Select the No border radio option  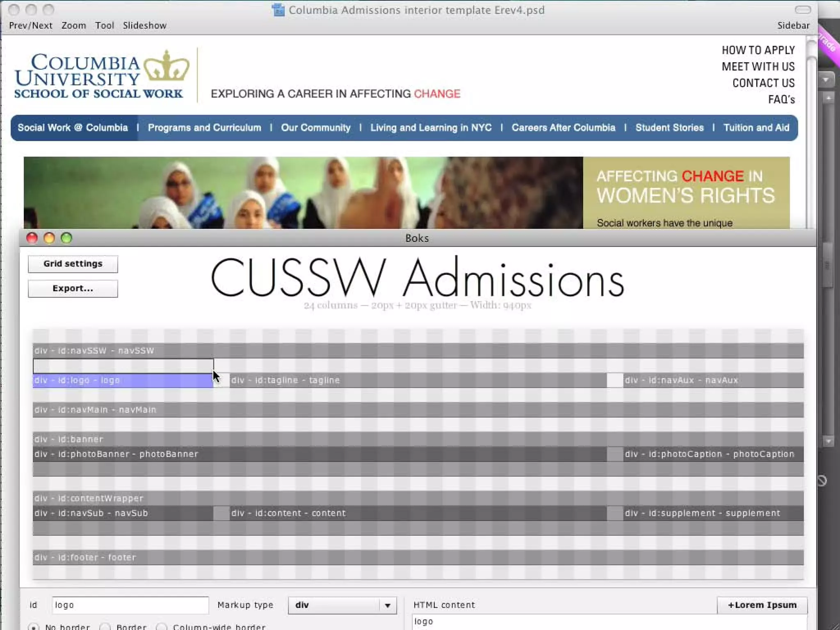[34, 627]
